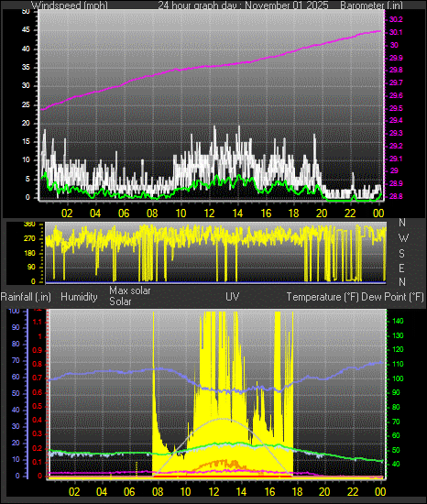Viewport: 427px width, 504px height.
Task: Select 140 on the green temperature axis
Action: (x=398, y=321)
